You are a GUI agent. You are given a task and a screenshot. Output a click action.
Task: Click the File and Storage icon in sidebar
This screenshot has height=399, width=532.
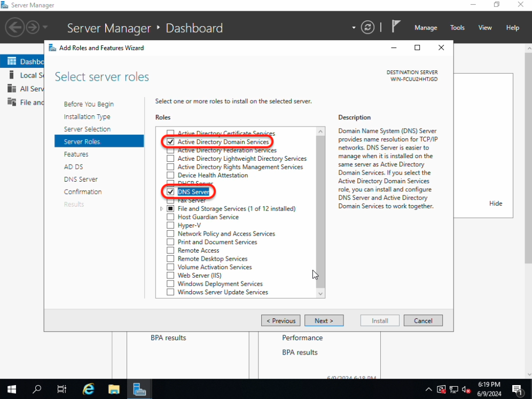pyautogui.click(x=12, y=102)
